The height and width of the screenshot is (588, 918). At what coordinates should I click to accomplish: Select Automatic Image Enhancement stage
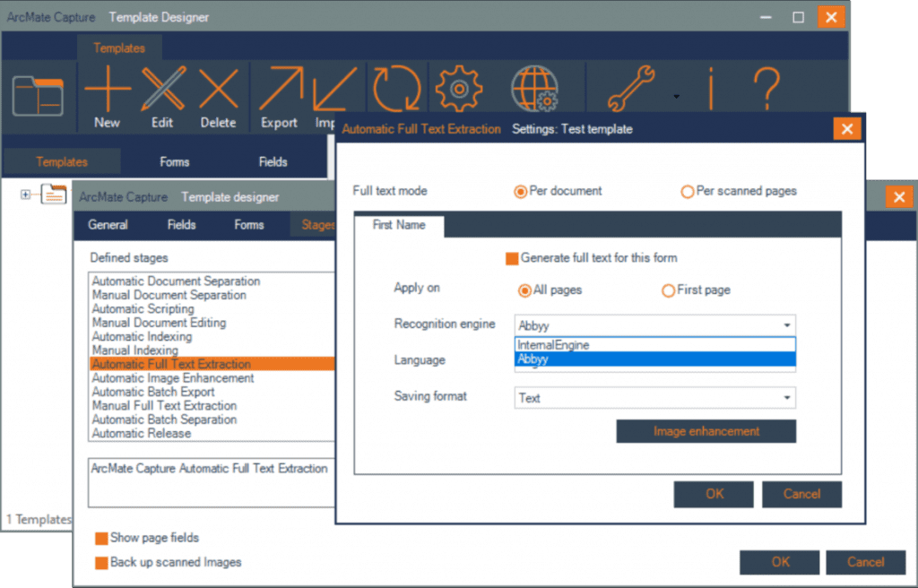(173, 378)
